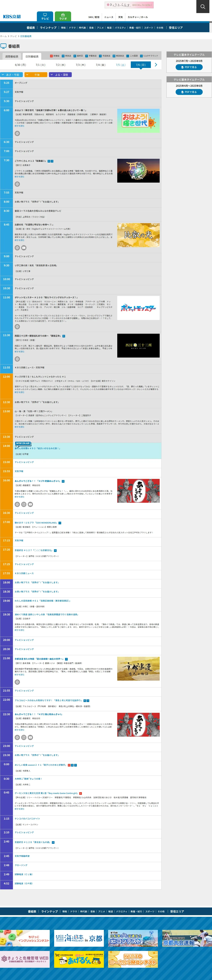The image size is (212, 980).
Task: Expand 続きを読む for 西国三十三所 at 11:30
Action: (19, 351)
